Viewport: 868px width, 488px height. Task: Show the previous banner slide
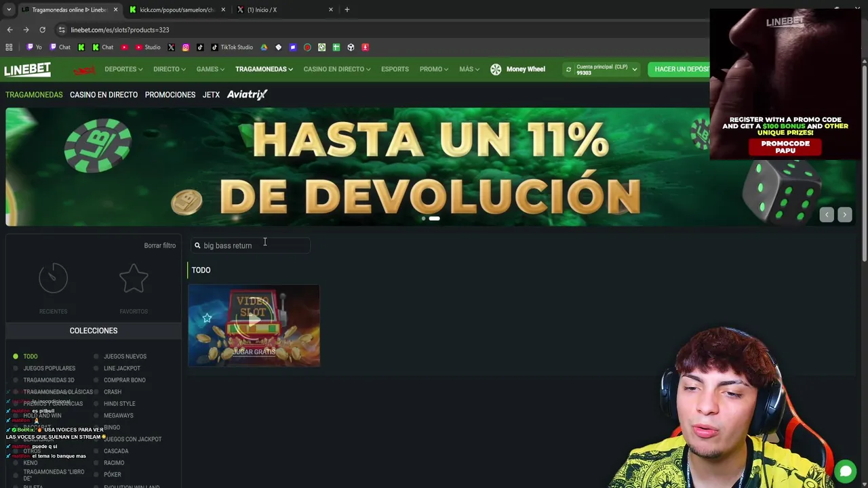pyautogui.click(x=826, y=215)
